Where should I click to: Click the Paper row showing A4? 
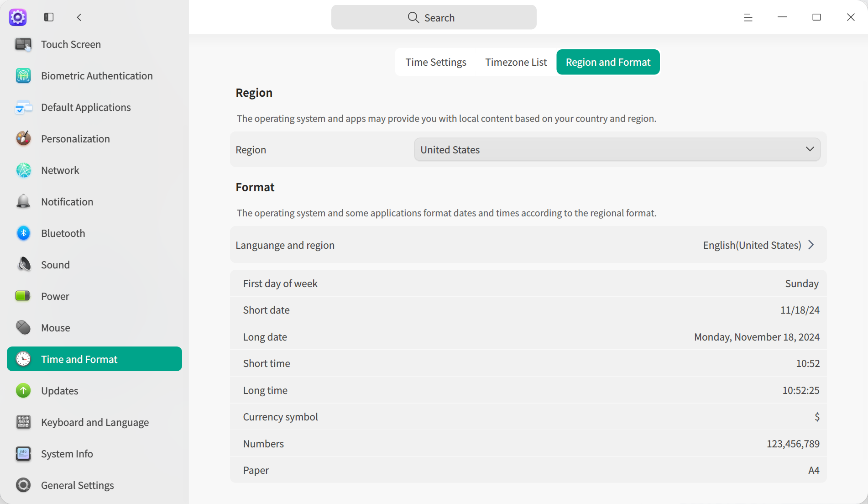pos(528,470)
